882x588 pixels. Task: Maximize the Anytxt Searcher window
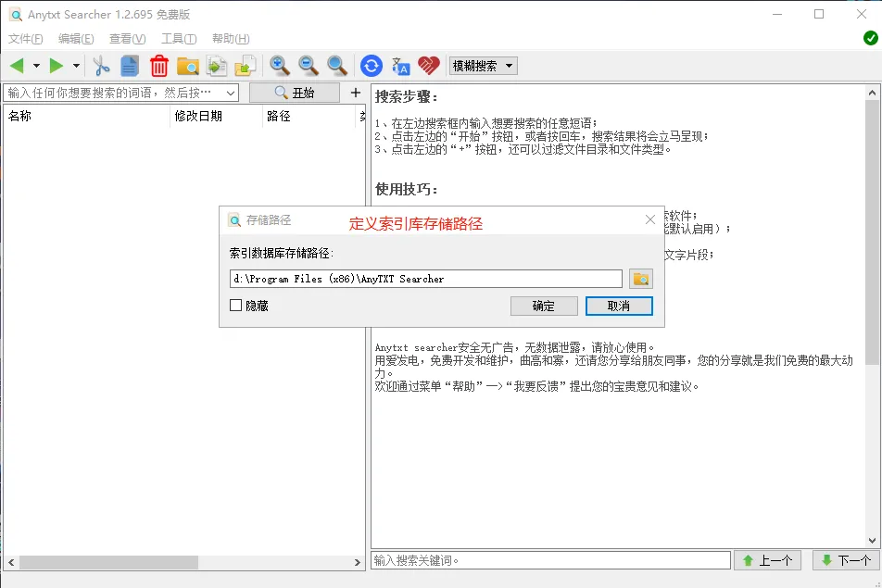(x=819, y=14)
